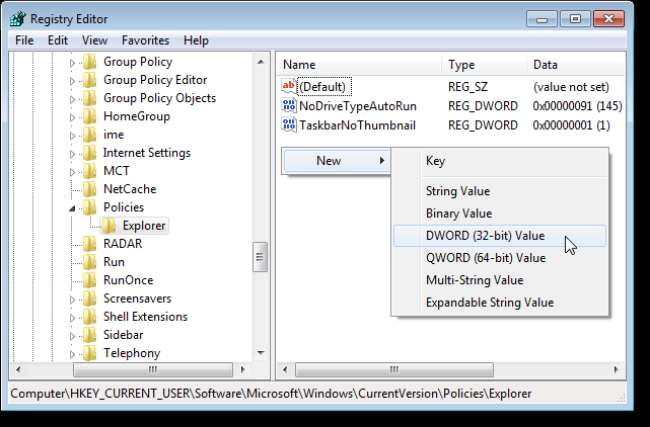Expand the HomeGroup tree node

tap(72, 118)
